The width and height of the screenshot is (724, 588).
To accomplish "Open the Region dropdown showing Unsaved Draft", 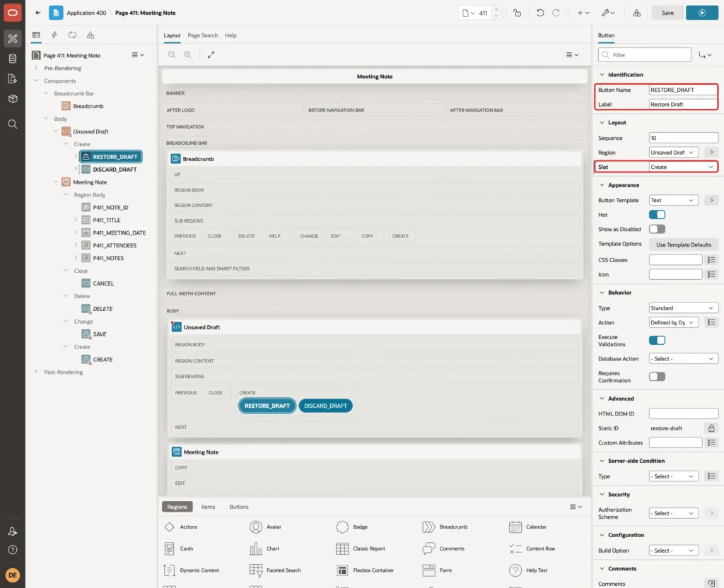I will coord(674,153).
